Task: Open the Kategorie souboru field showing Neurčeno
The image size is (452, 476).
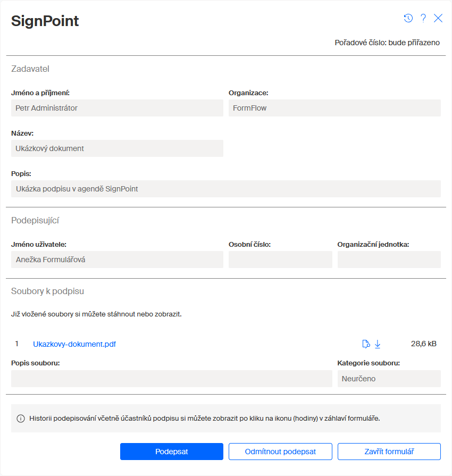Action: (389, 379)
